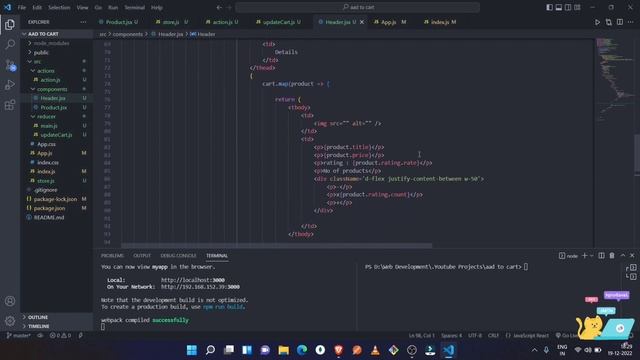The width and height of the screenshot is (640, 360).
Task: Click the Visual Studio Code taskbar icon
Action: pos(449,350)
